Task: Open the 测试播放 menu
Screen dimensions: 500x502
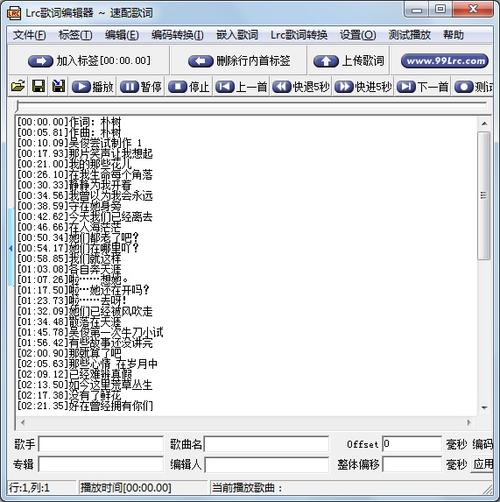Action: pyautogui.click(x=409, y=35)
